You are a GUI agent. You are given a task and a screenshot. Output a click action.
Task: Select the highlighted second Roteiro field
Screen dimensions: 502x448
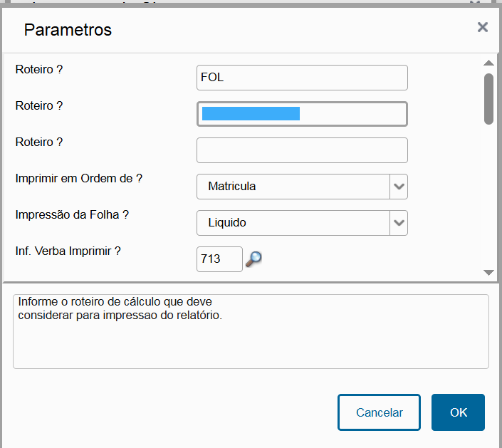pyautogui.click(x=302, y=114)
